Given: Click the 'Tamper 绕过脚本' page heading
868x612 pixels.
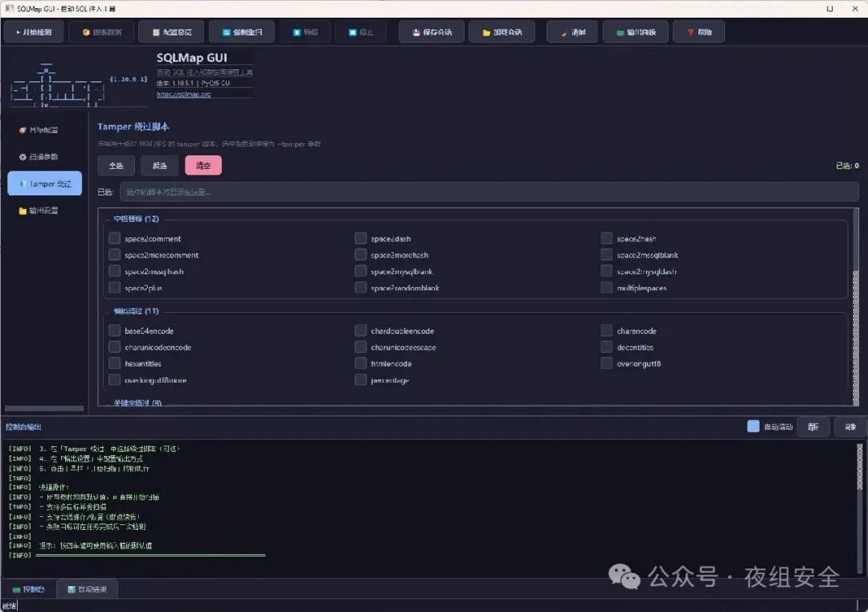Looking at the screenshot, I should coord(133,127).
